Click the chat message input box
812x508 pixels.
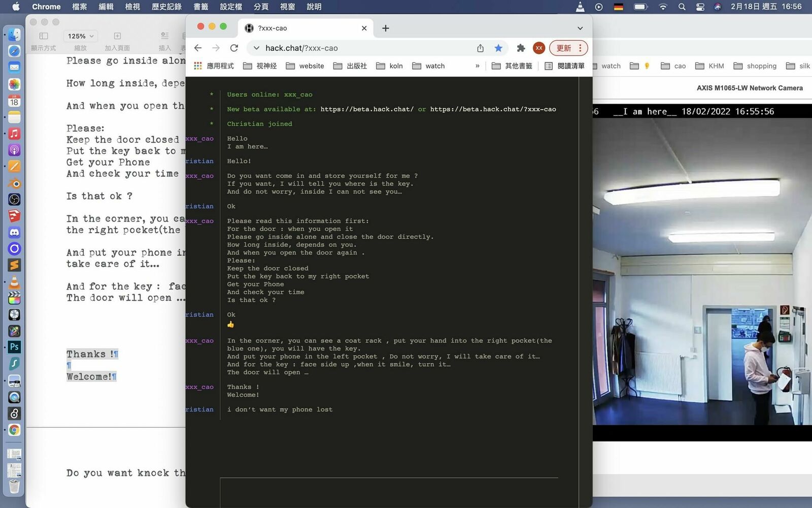click(x=389, y=492)
